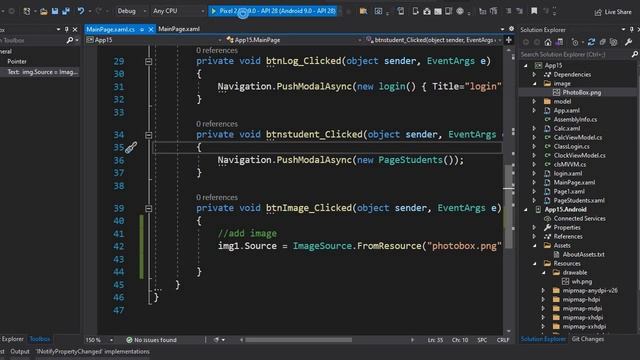The image size is (640, 360).
Task: Select wh.png in drawable folder
Action: click(x=581, y=282)
